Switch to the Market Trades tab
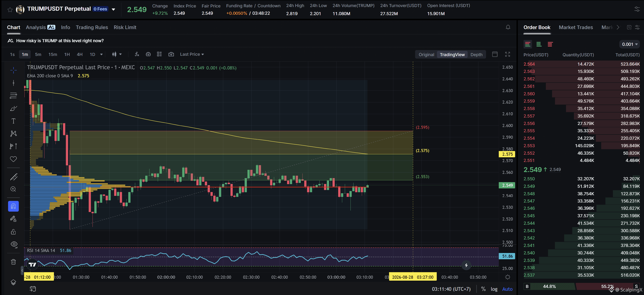The height and width of the screenshot is (295, 644). (576, 27)
